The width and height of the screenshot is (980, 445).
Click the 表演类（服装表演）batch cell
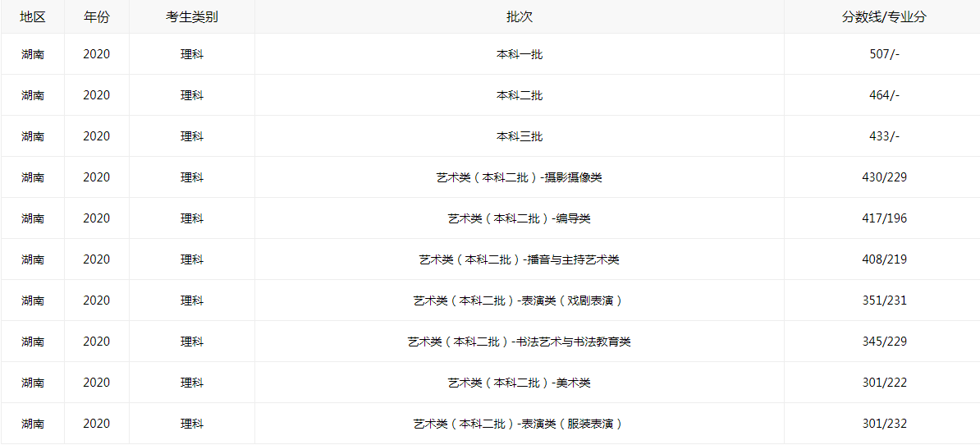point(519,424)
